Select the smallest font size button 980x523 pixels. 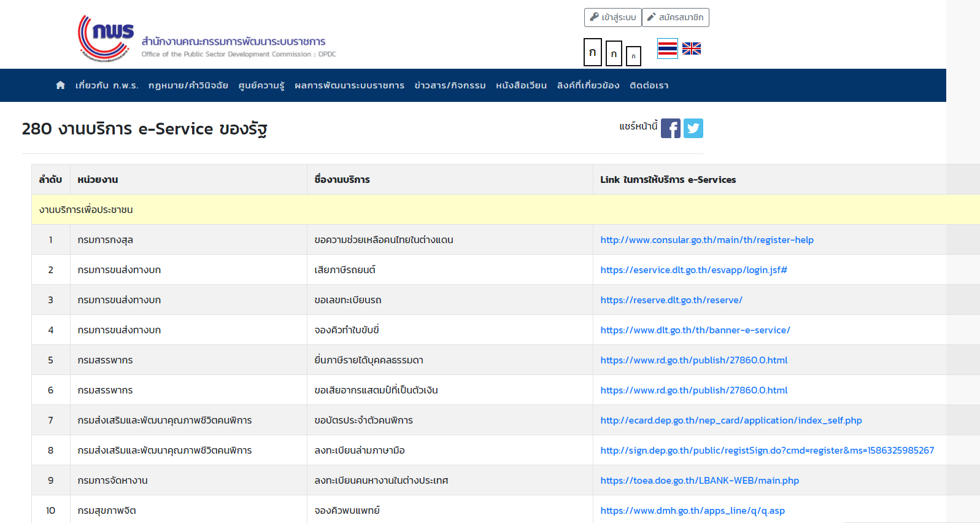[x=633, y=56]
